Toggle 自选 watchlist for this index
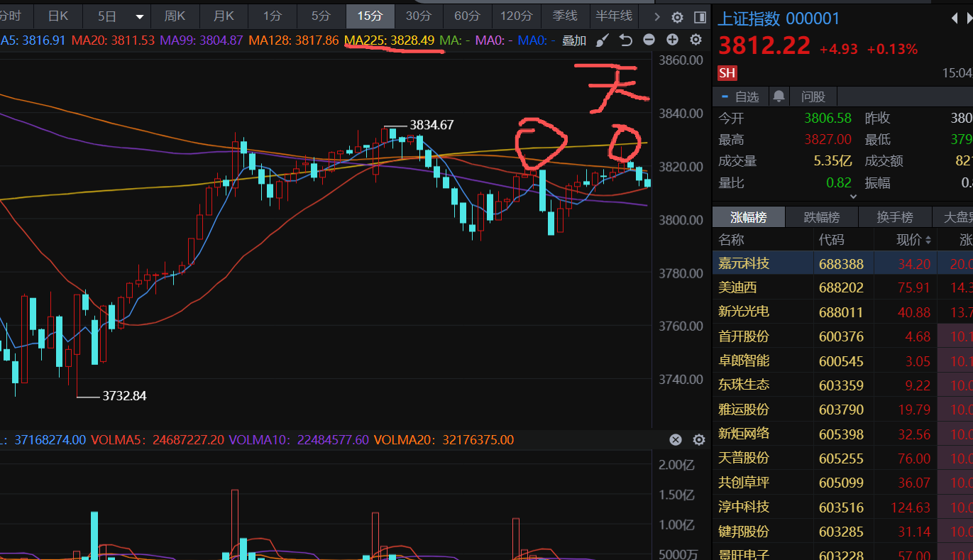Image resolution: width=973 pixels, height=560 pixels. 740,97
